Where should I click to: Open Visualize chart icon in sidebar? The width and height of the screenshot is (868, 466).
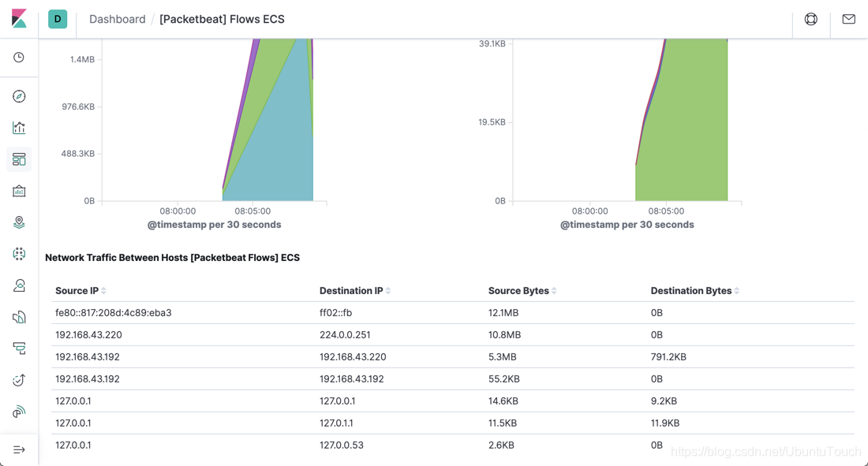tap(19, 128)
